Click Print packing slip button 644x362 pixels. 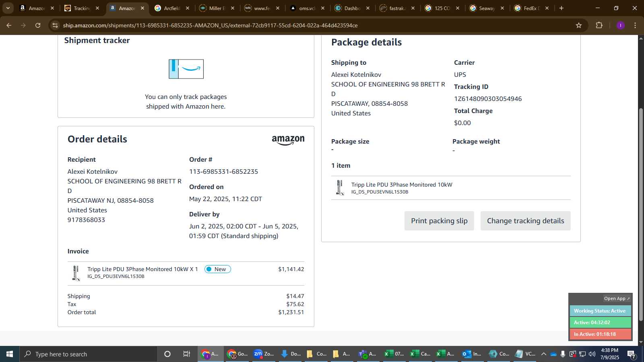tap(439, 221)
